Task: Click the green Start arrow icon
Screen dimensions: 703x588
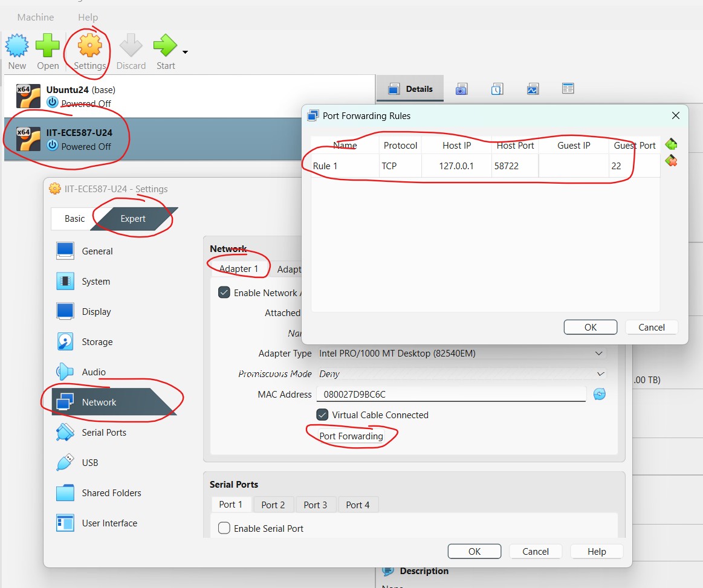Action: point(164,46)
